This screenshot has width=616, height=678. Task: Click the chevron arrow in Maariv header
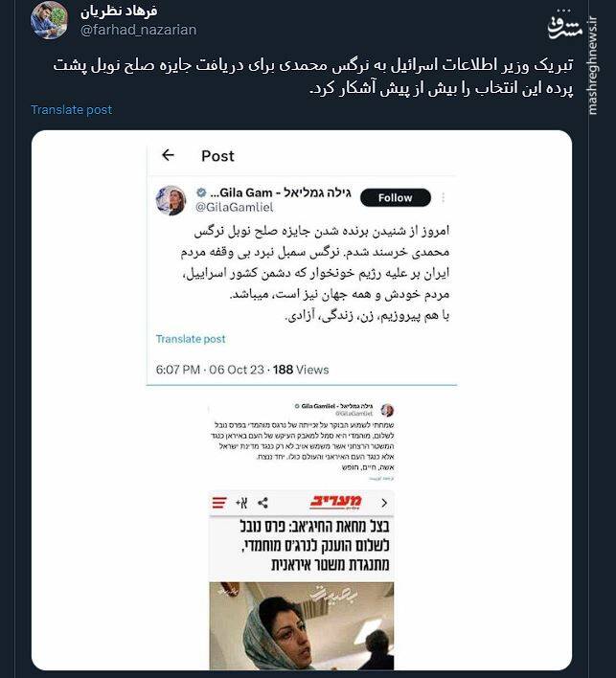[x=384, y=503]
